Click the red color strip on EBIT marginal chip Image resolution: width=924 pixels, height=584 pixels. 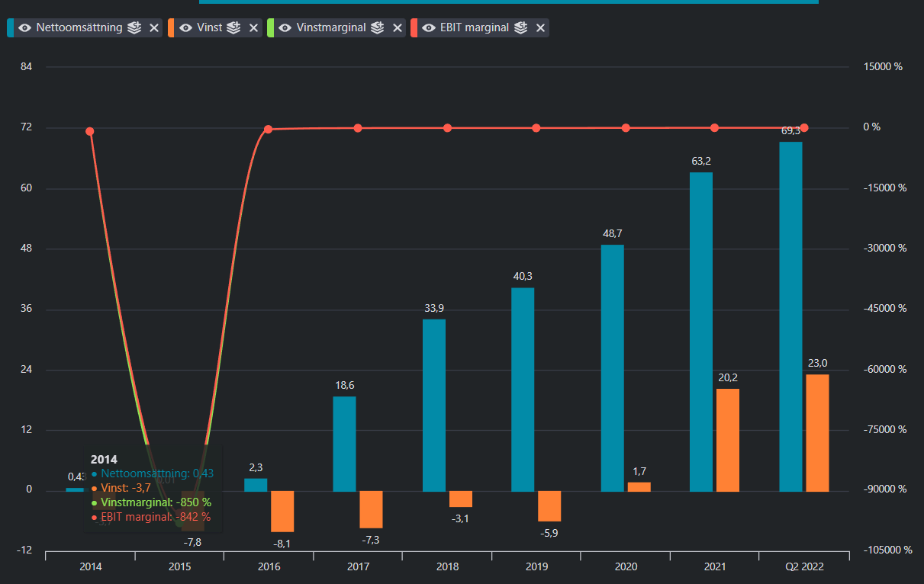(414, 27)
